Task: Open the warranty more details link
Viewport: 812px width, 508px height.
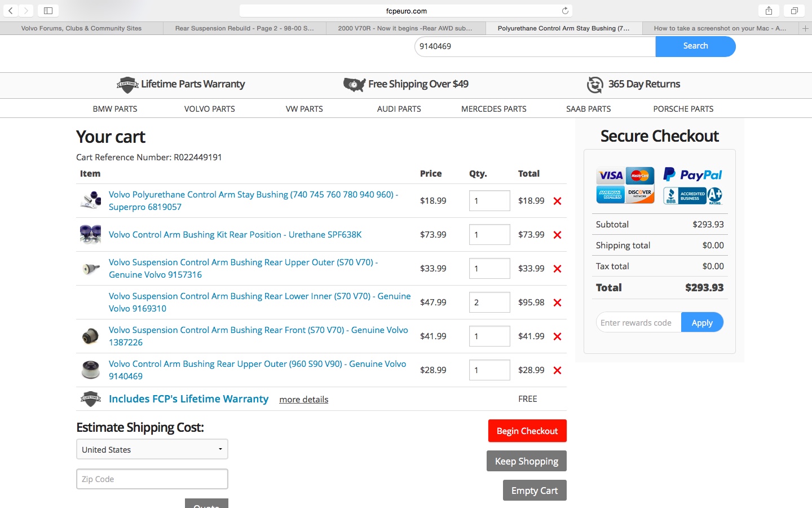Action: (304, 400)
